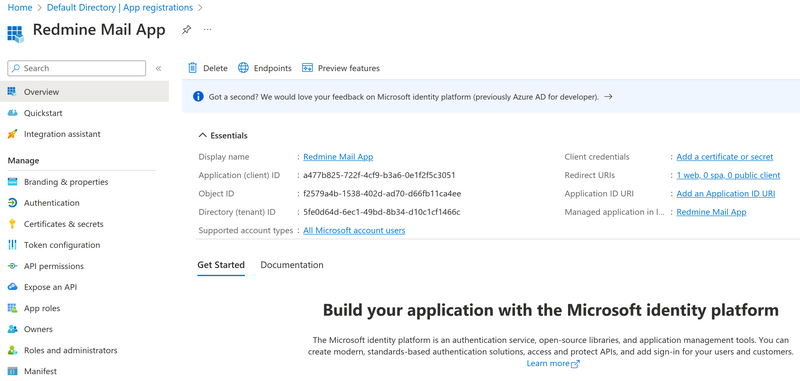This screenshot has height=381, width=800.
Task: Click Add an Application ID URI
Action: 726,194
